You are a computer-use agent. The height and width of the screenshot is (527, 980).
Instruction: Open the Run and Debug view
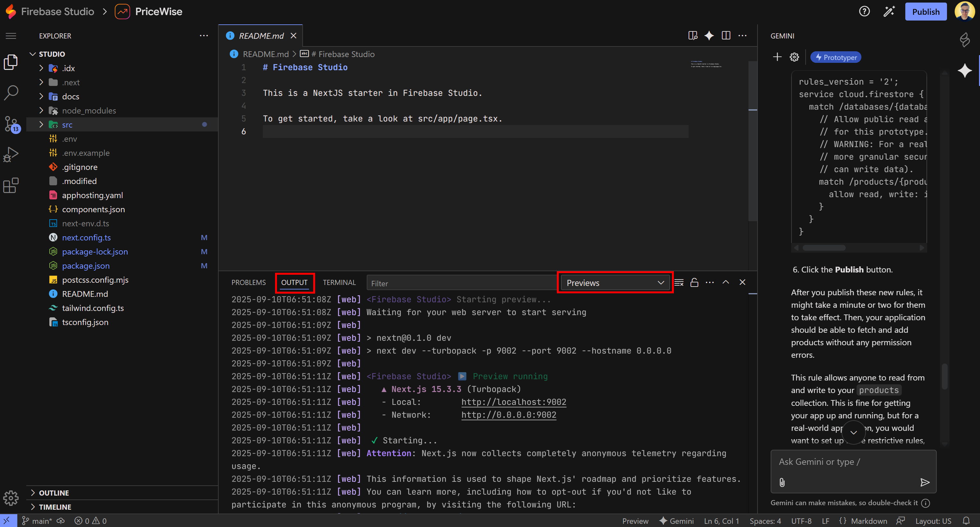[11, 154]
